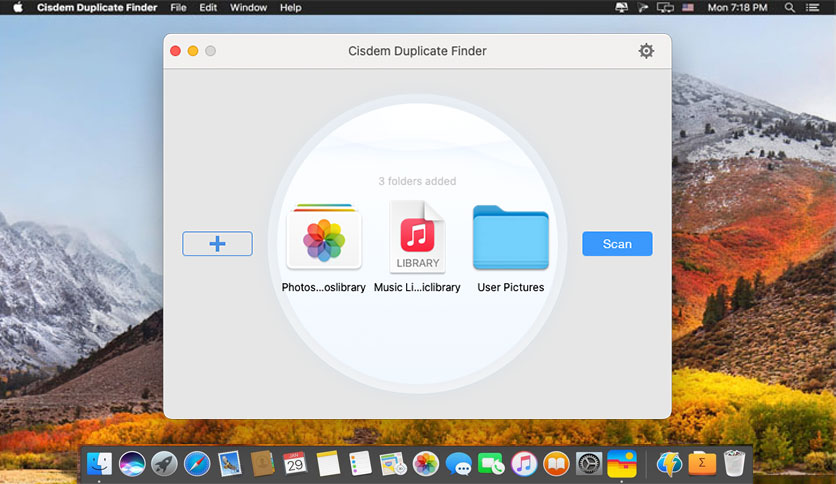
Task: Open iTunes from the Dock
Action: (x=524, y=463)
